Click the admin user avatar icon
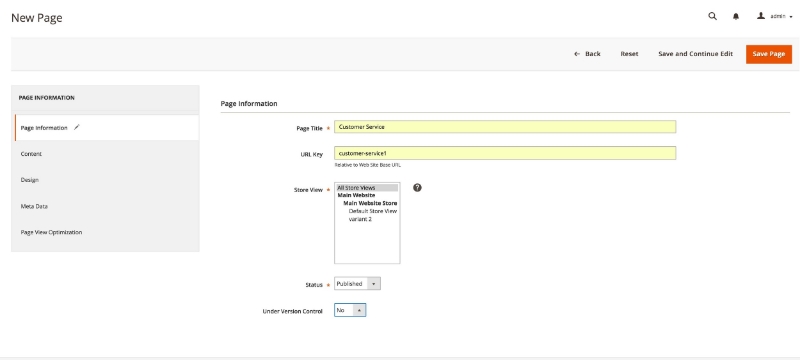This screenshot has width=800, height=360. tap(761, 16)
